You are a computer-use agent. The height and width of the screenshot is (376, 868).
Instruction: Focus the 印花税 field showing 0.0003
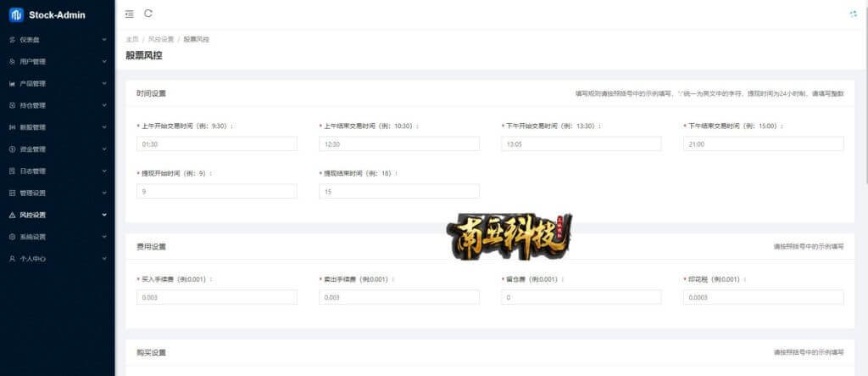click(764, 297)
